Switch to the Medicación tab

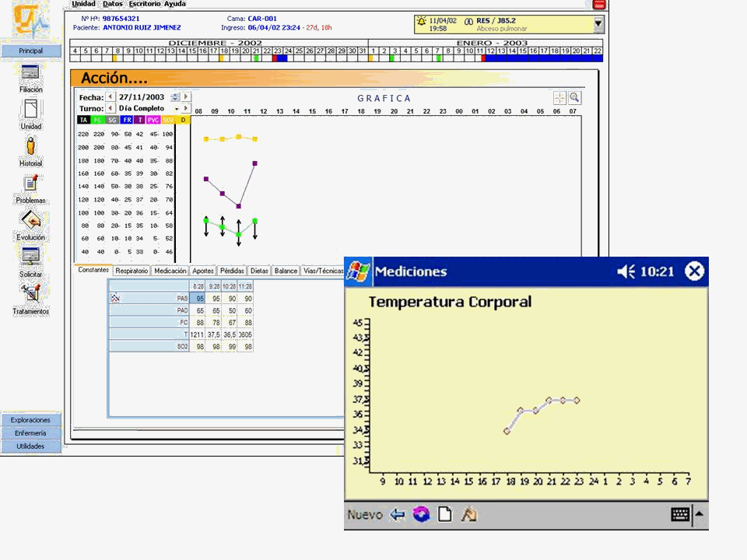(x=170, y=271)
